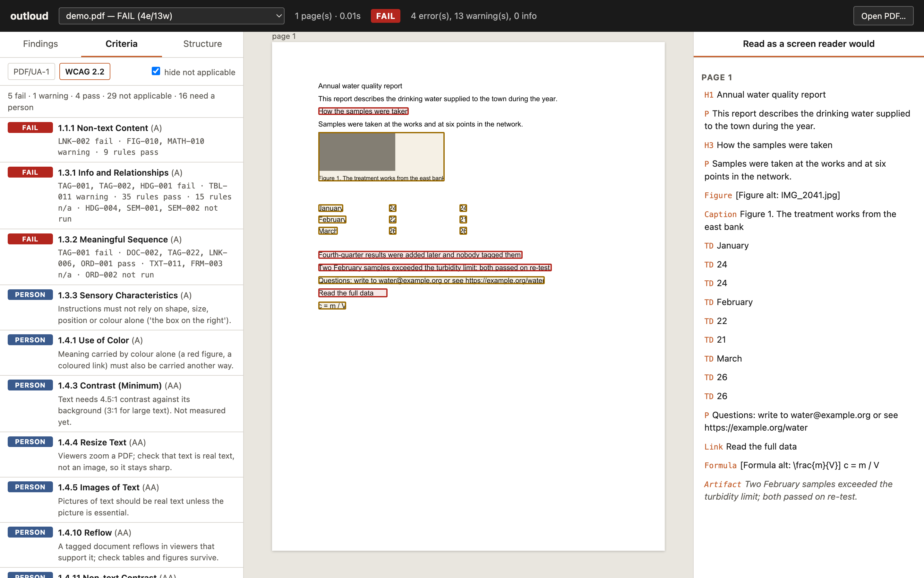Viewport: 924px width, 578px height.
Task: Click the PERSON badge beside 1.4.5 Images of Text
Action: (x=30, y=486)
